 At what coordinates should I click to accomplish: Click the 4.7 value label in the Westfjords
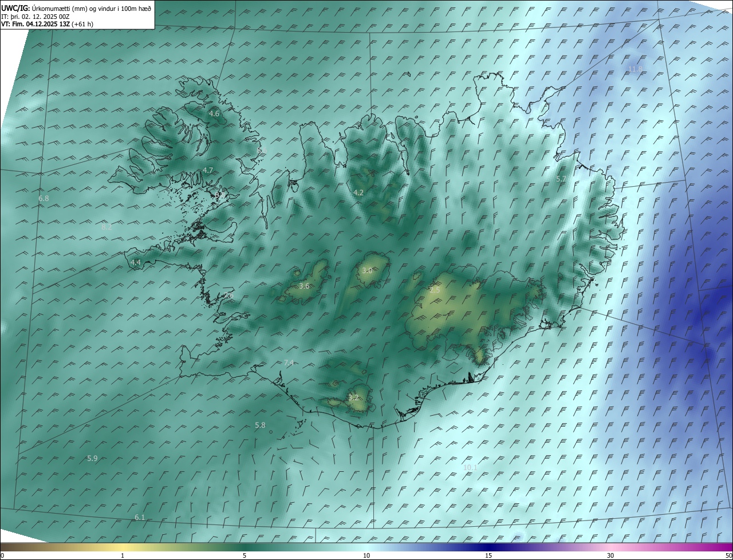click(208, 170)
